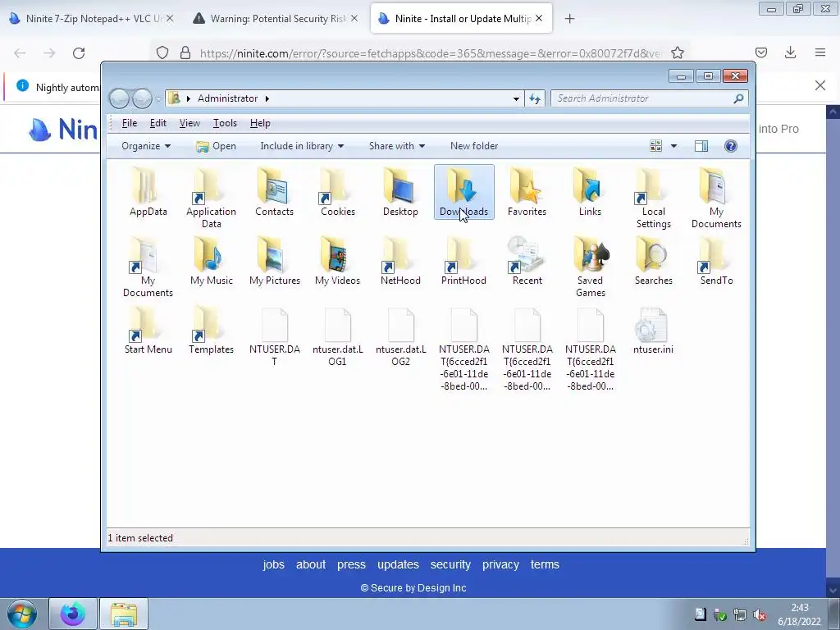Select the Saved Games folder
This screenshot has width=840, height=630.
590,267
